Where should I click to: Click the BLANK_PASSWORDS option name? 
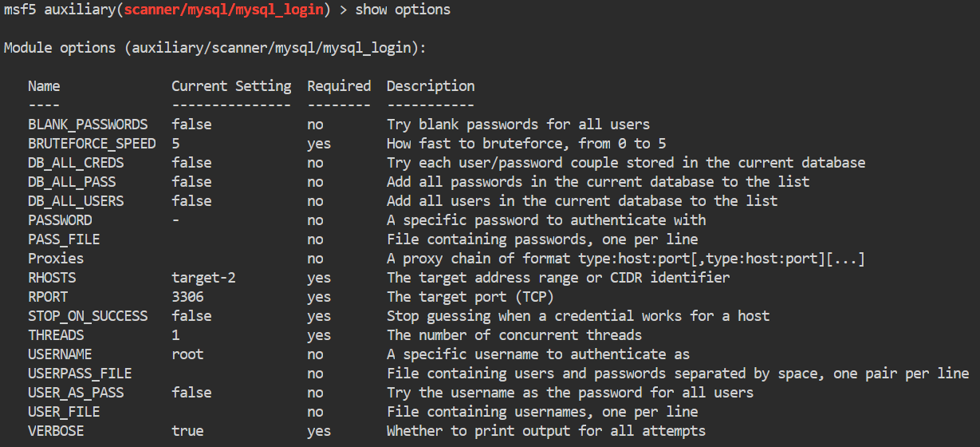point(88,125)
